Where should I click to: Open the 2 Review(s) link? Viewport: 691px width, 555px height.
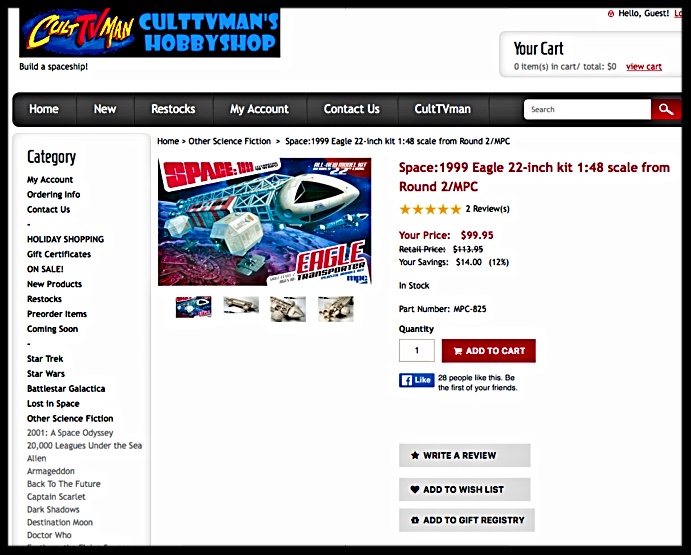487,209
